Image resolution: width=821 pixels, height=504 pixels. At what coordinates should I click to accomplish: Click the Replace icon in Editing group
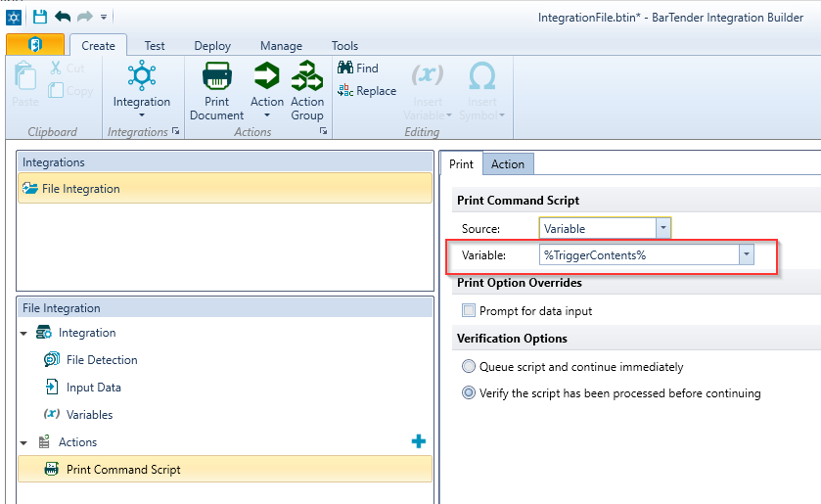pyautogui.click(x=345, y=91)
